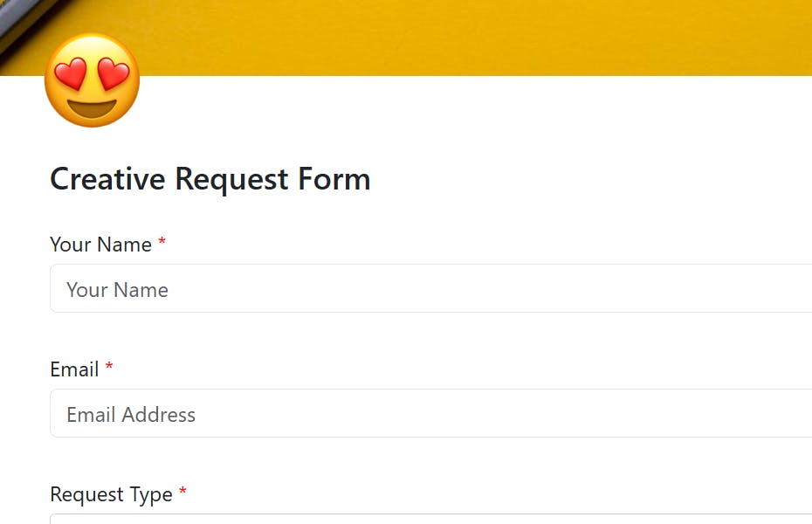Click the emoji's right heart eye
The width and height of the screenshot is (812, 524).
114,73
